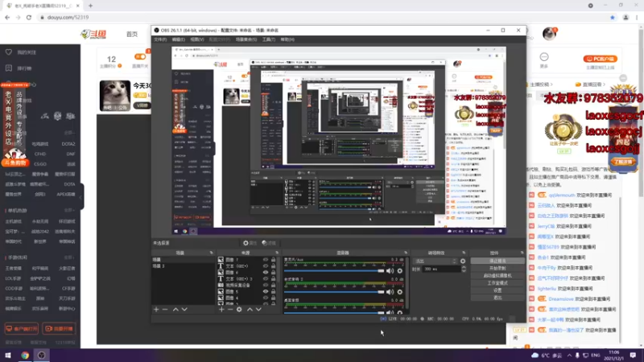
Task: Open OBS Studio from the taskbar
Action: point(42,355)
